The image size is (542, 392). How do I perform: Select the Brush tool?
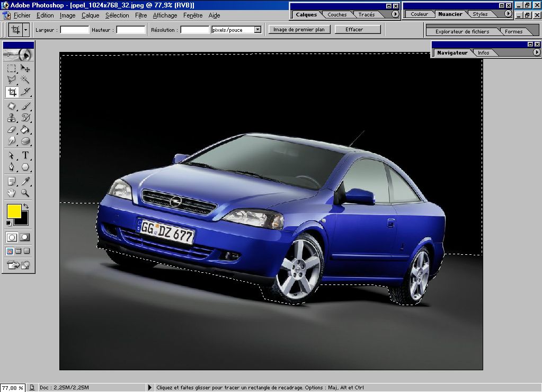[25, 106]
